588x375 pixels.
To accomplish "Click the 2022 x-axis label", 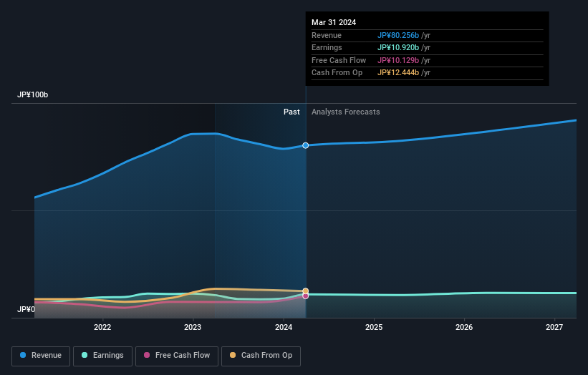I will click(102, 327).
